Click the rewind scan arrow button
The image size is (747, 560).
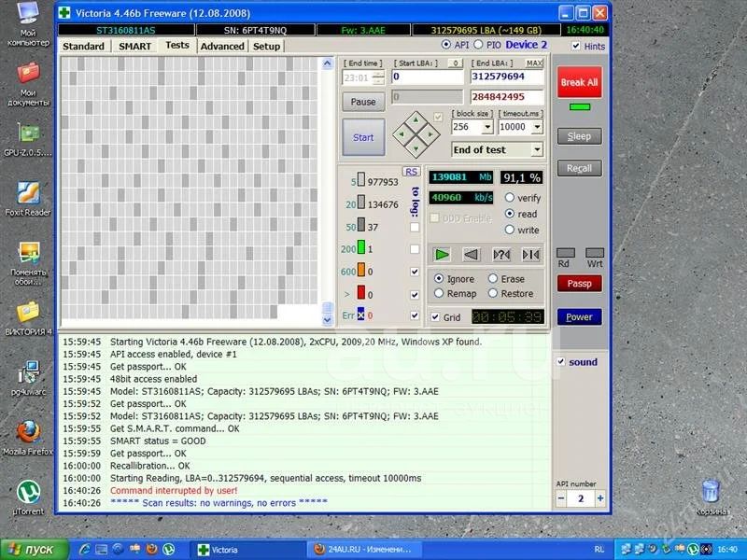coord(472,255)
